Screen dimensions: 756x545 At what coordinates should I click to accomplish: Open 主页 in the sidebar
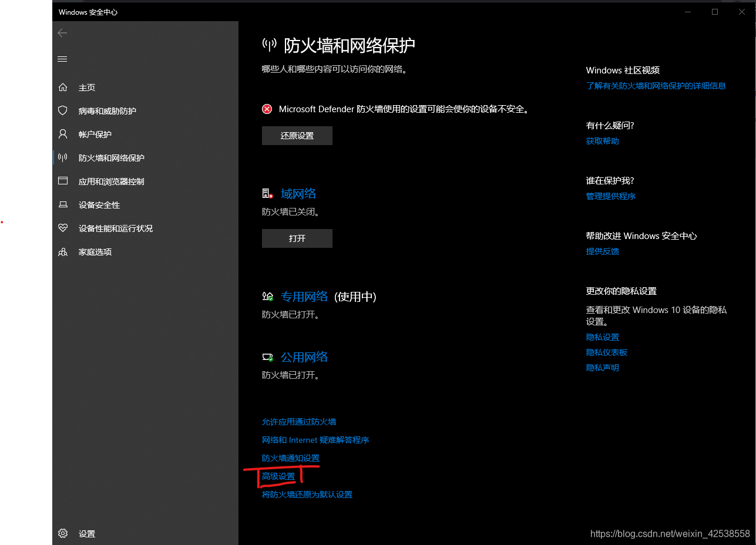coord(87,88)
